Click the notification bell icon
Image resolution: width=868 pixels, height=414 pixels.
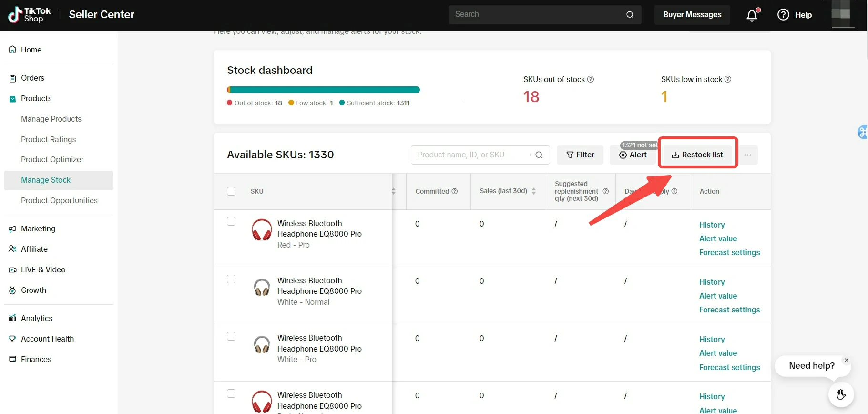[x=752, y=15]
